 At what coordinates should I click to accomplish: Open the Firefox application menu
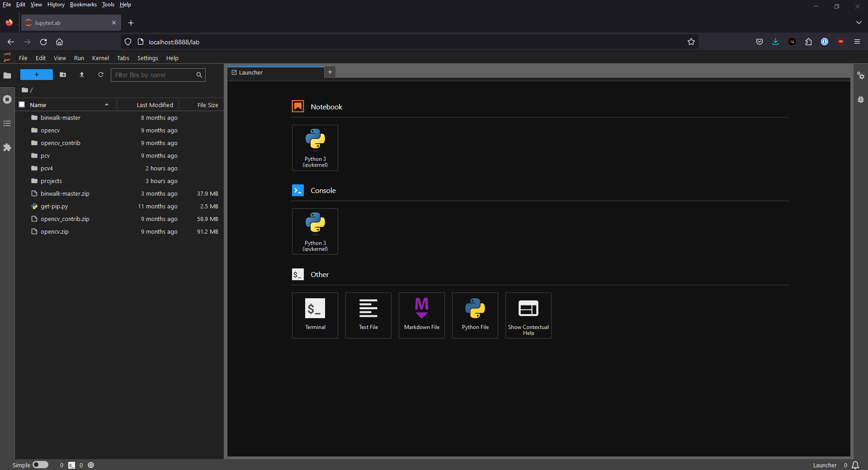pyautogui.click(x=857, y=42)
